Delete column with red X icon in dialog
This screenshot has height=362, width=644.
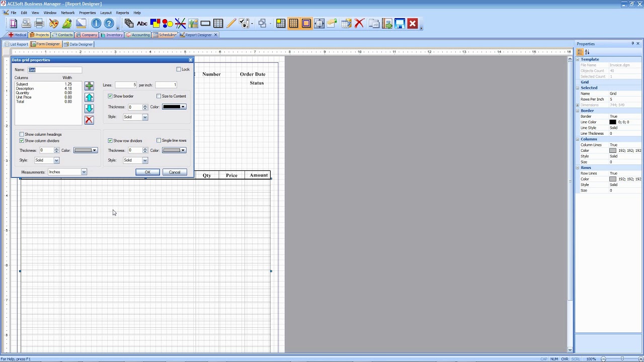point(89,120)
